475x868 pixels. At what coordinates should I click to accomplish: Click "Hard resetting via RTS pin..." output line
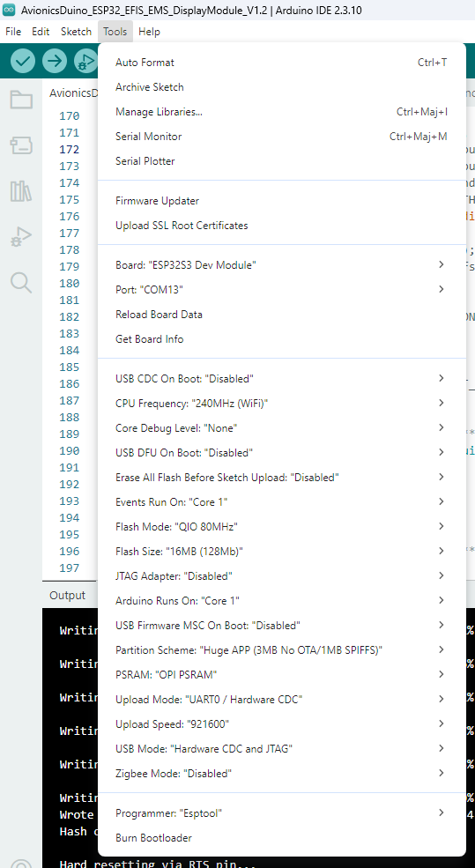158,863
